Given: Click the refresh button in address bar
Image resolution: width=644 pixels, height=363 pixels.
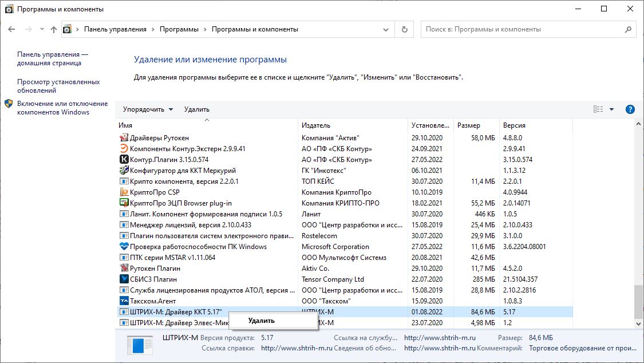Looking at the screenshot, I should tap(405, 29).
